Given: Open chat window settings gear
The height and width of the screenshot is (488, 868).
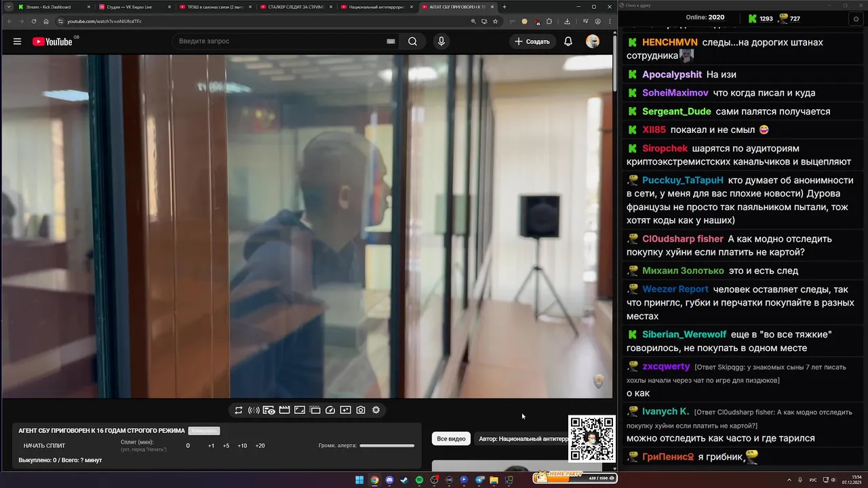Looking at the screenshot, I should coord(856,19).
